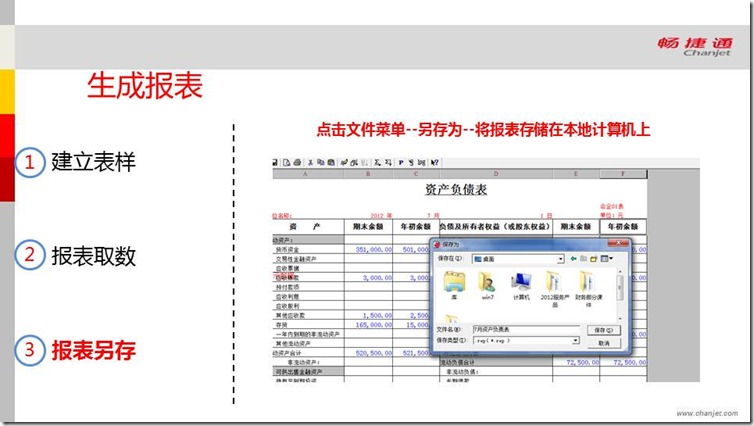The width and height of the screenshot is (754, 426).
Task: Click the Sum right sigma icon
Action: [388, 163]
